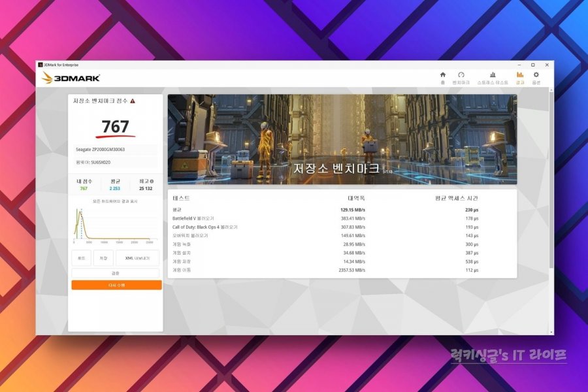Viewport: 588px width, 392px height.
Task: Maximize the 3DMark window
Action: pyautogui.click(x=533, y=65)
